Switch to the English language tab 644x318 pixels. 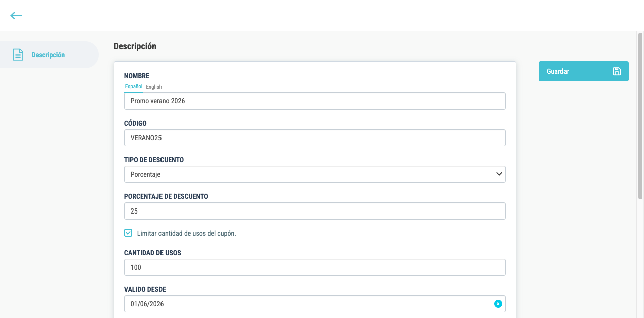[x=154, y=87]
